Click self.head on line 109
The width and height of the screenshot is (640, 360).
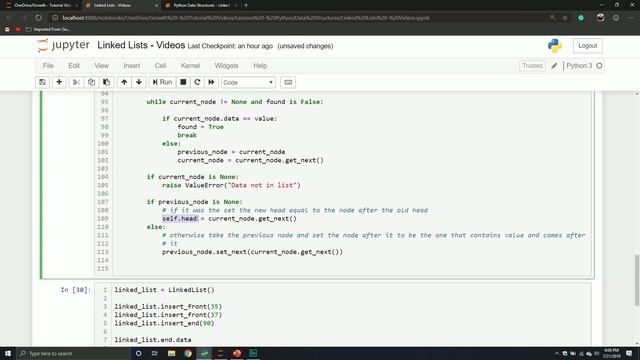click(180, 218)
